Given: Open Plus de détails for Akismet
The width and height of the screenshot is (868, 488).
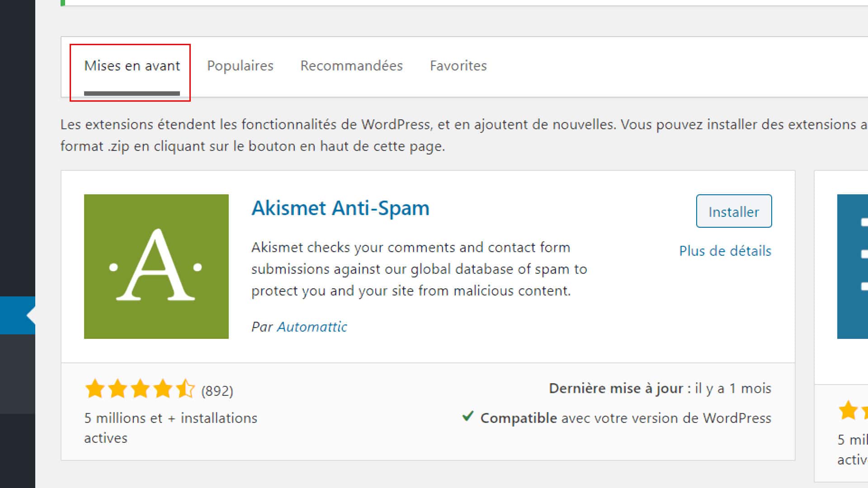Looking at the screenshot, I should 725,251.
